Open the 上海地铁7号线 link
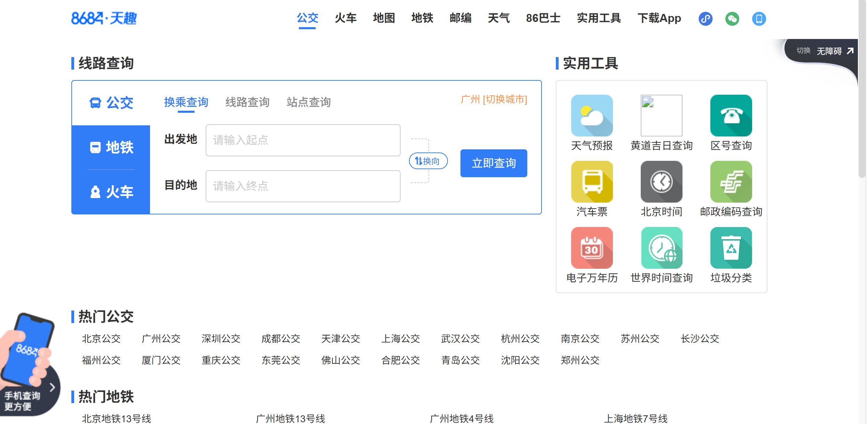Viewport: 868px width, 424px height. pos(636,418)
